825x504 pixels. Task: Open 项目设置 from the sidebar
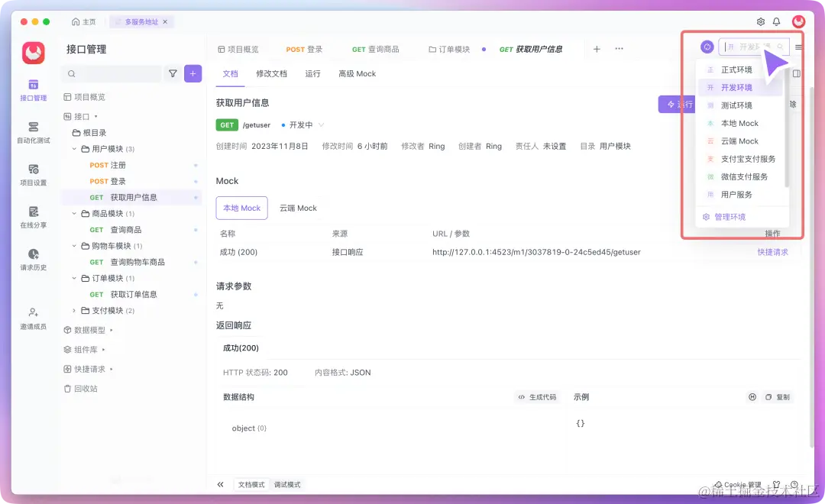(x=32, y=176)
